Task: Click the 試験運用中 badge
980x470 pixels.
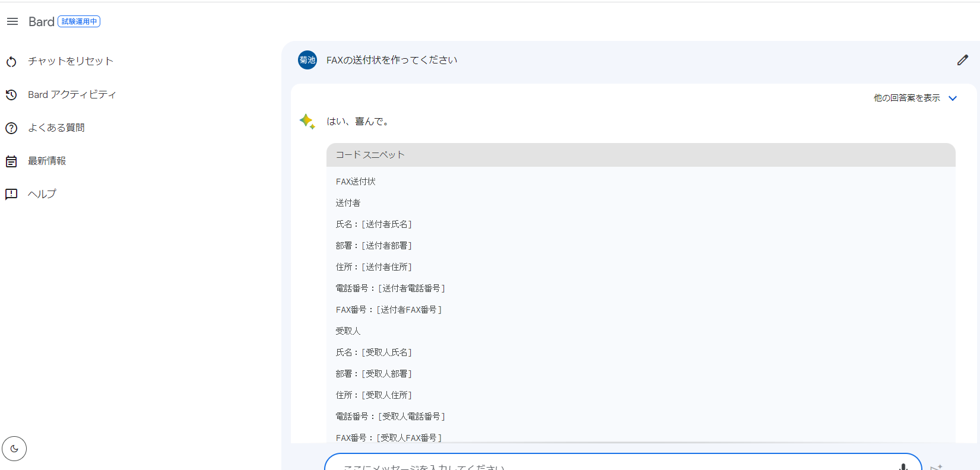Action: coord(79,21)
